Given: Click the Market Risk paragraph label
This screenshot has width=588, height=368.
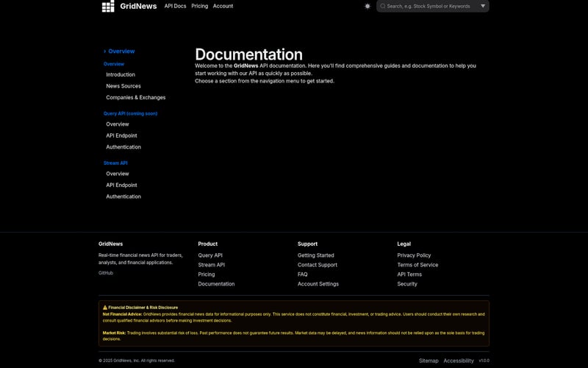Looking at the screenshot, I should pos(114,333).
